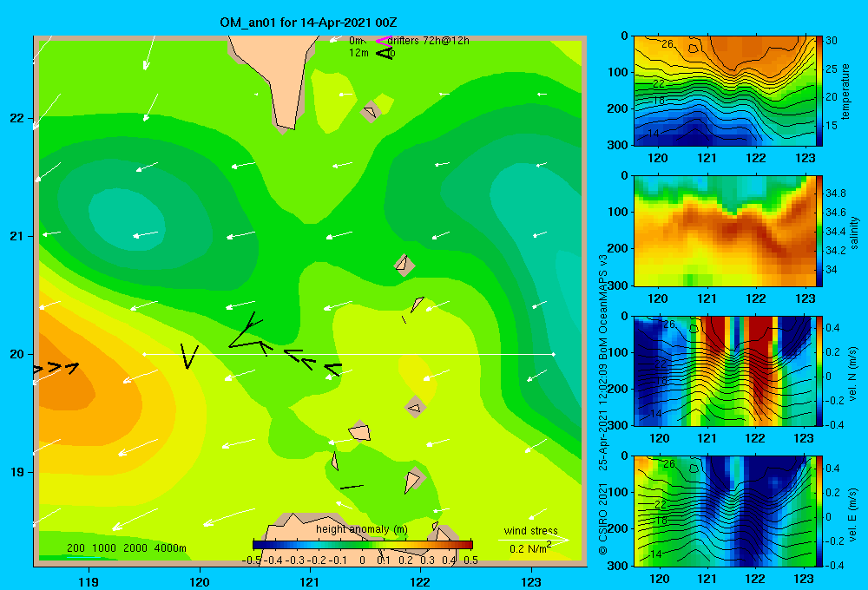Click the height anomaly colorbar
Viewport: 868px width, 590px height.
coord(362,545)
